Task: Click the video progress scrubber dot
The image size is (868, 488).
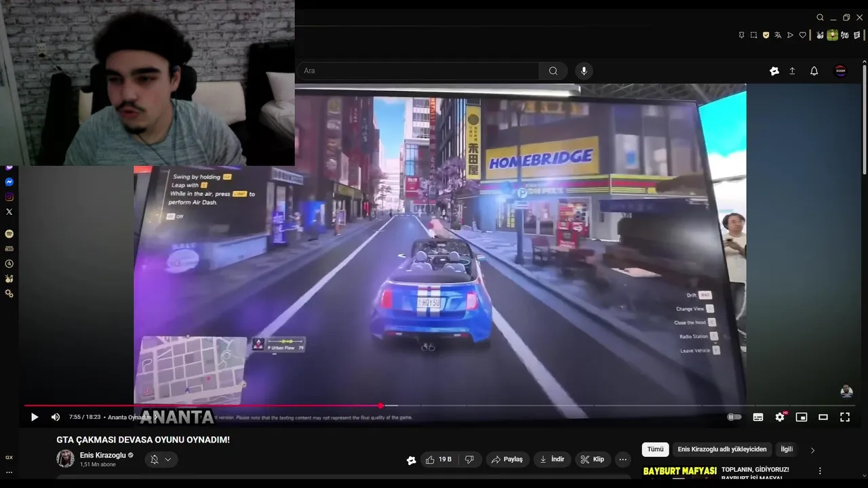Action: (x=380, y=406)
